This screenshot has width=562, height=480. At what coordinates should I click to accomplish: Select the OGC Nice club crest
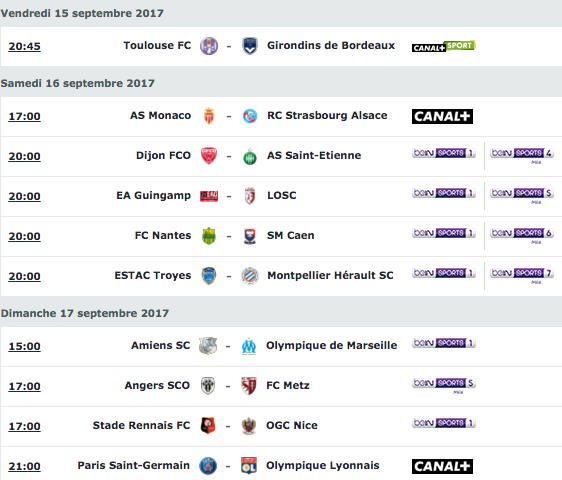tap(249, 426)
